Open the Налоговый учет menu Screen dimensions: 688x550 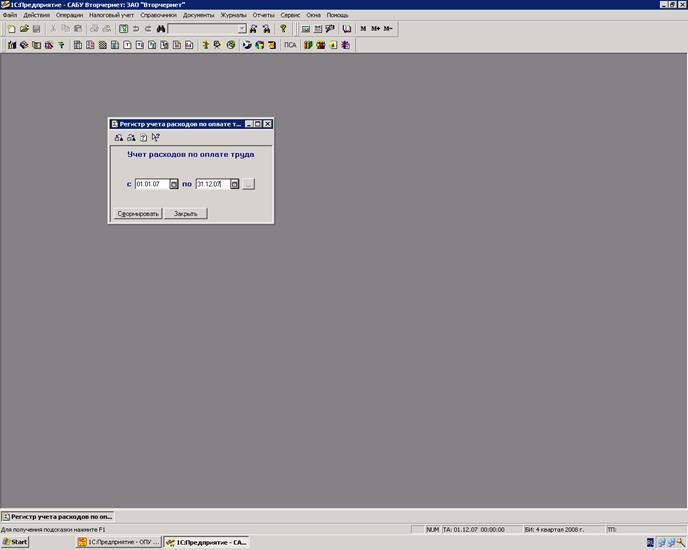point(111,15)
